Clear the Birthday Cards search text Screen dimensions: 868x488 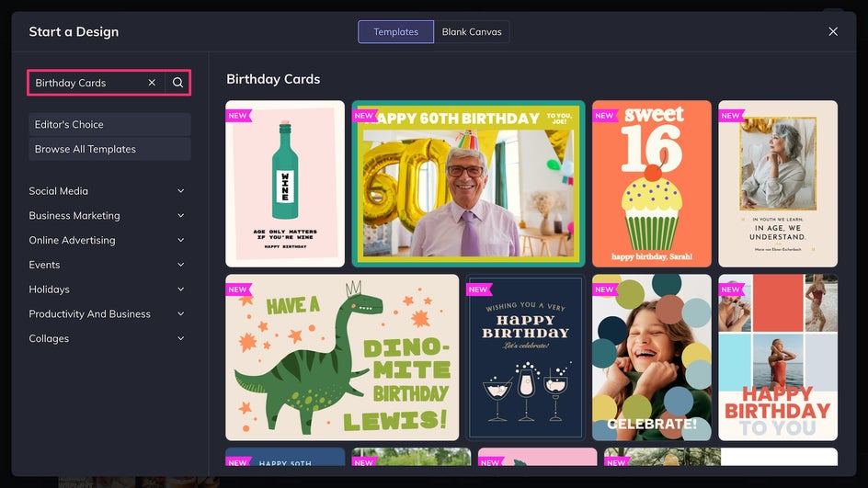pyautogui.click(x=152, y=83)
